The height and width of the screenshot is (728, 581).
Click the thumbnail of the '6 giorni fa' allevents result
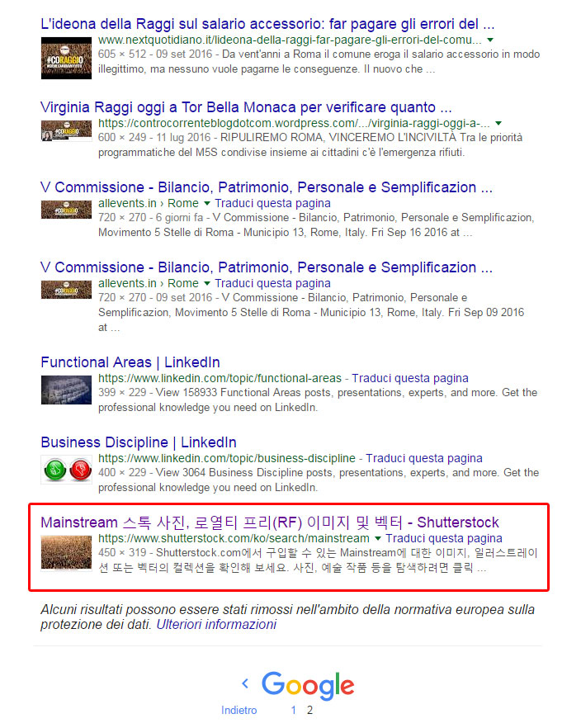[x=66, y=210]
